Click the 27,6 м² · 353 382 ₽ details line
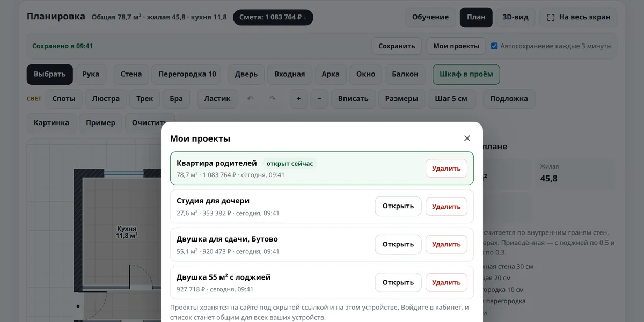Image resolution: width=644 pixels, height=322 pixels. point(228,213)
